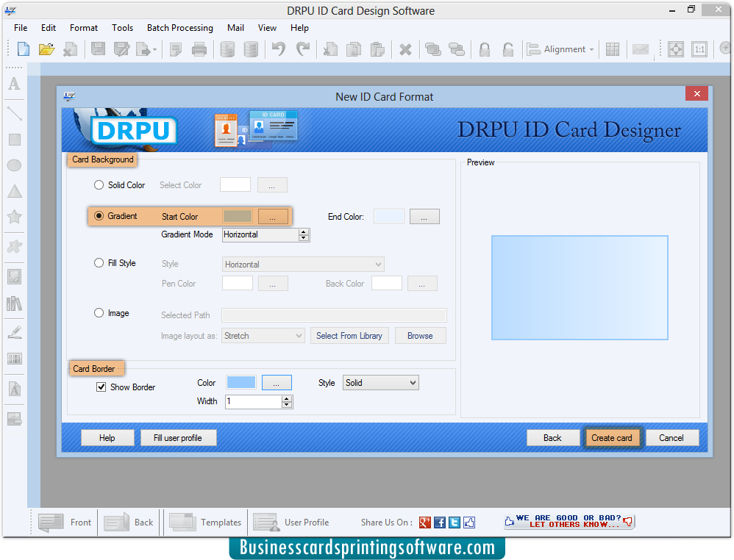Switch to the Templates tab at bottom

pos(205,522)
